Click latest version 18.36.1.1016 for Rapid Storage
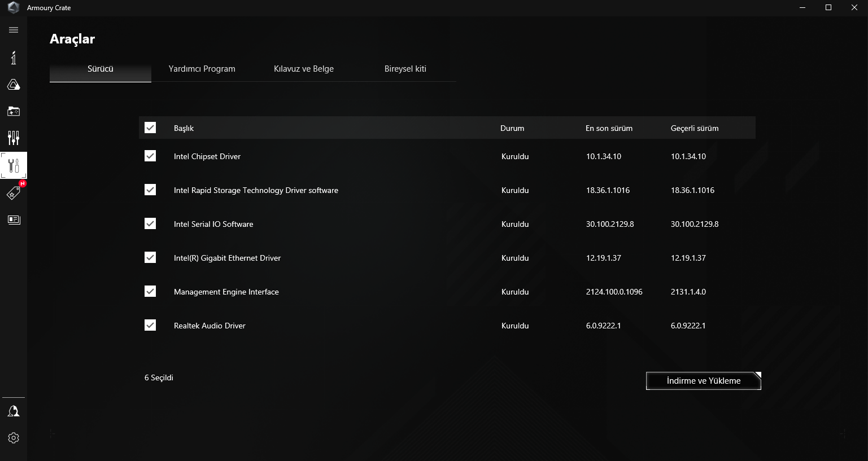 (x=608, y=190)
